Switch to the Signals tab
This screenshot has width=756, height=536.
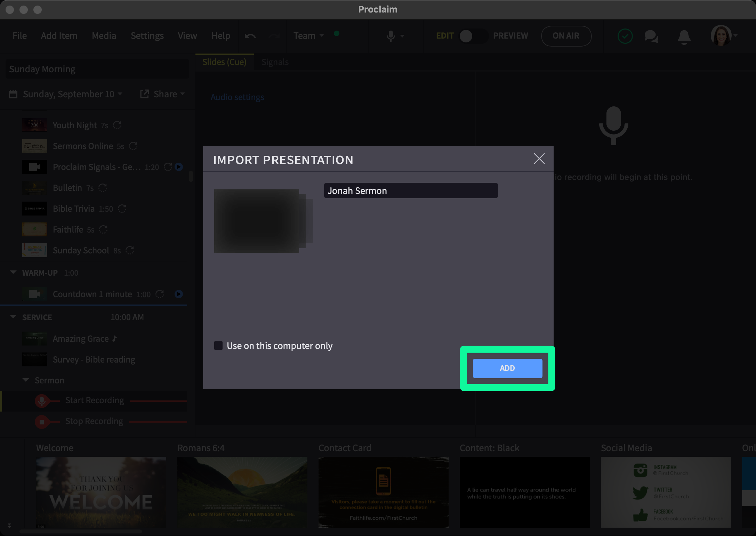point(275,62)
